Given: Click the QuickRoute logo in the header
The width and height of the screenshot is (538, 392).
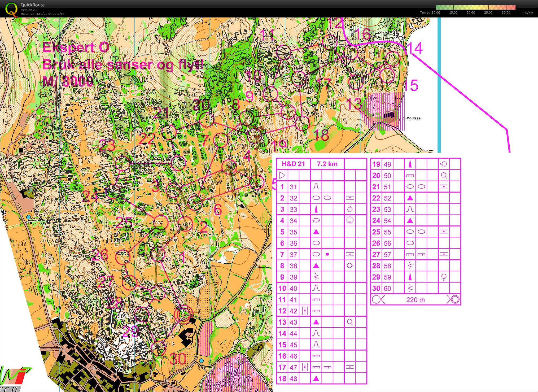Looking at the screenshot, I should pyautogui.click(x=11, y=9).
